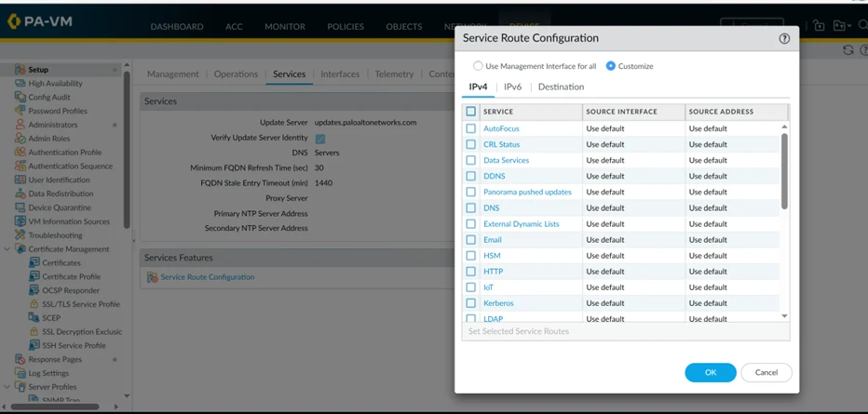Viewport: 868px width, 414px height.
Task: Collapse the Server Profiles tree node
Action: pos(7,387)
